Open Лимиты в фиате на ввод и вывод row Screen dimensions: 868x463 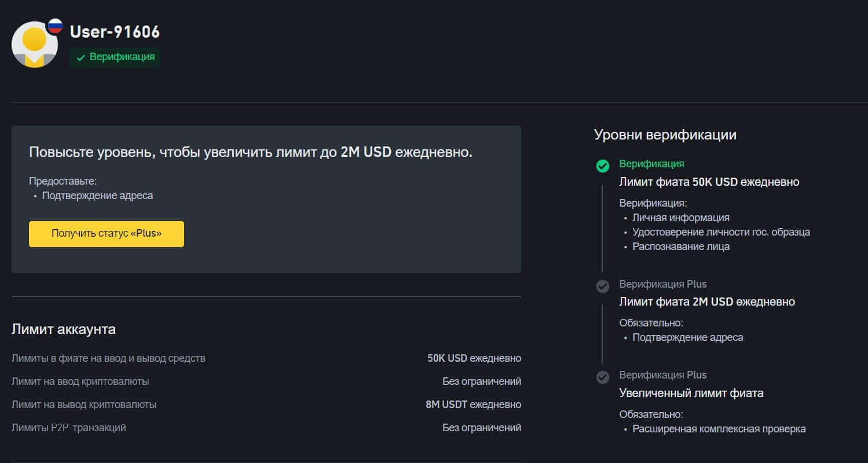[x=108, y=358]
